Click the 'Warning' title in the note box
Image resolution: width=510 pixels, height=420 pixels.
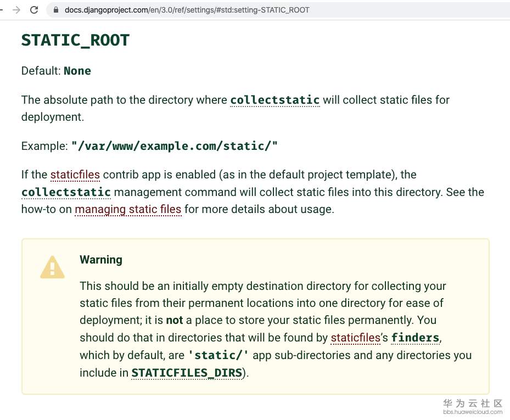(x=101, y=260)
